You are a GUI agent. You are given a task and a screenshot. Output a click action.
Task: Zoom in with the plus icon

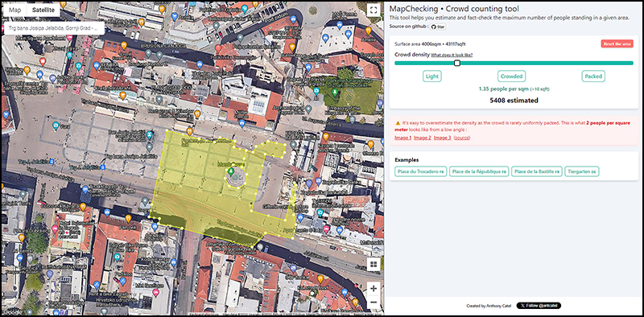point(374,289)
